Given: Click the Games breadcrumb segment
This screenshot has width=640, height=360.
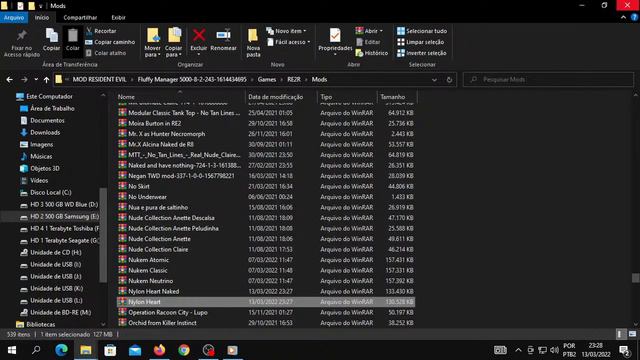Looking at the screenshot, I should click(267, 80).
